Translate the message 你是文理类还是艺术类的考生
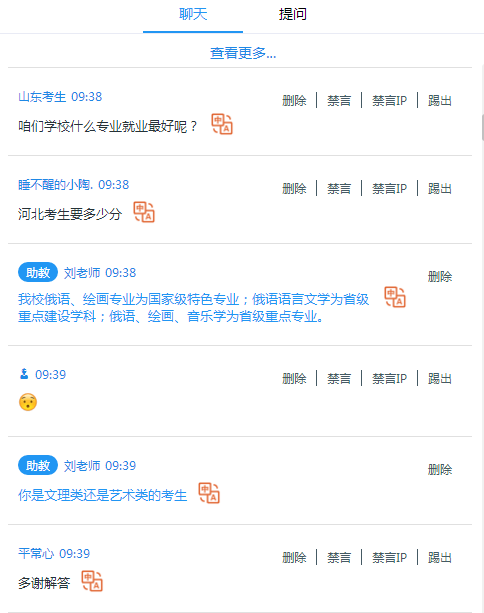Viewport: 484px width, 613px height. coord(209,493)
